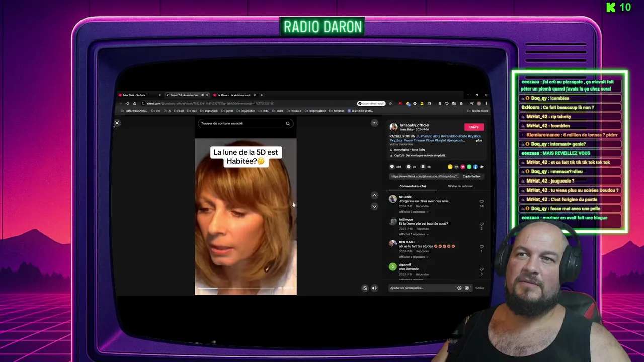Image resolution: width=644 pixels, height=362 pixels.
Task: Expand 'Afficher 3 réponses' under Mr.Ludric's comment
Action: pyautogui.click(x=414, y=212)
